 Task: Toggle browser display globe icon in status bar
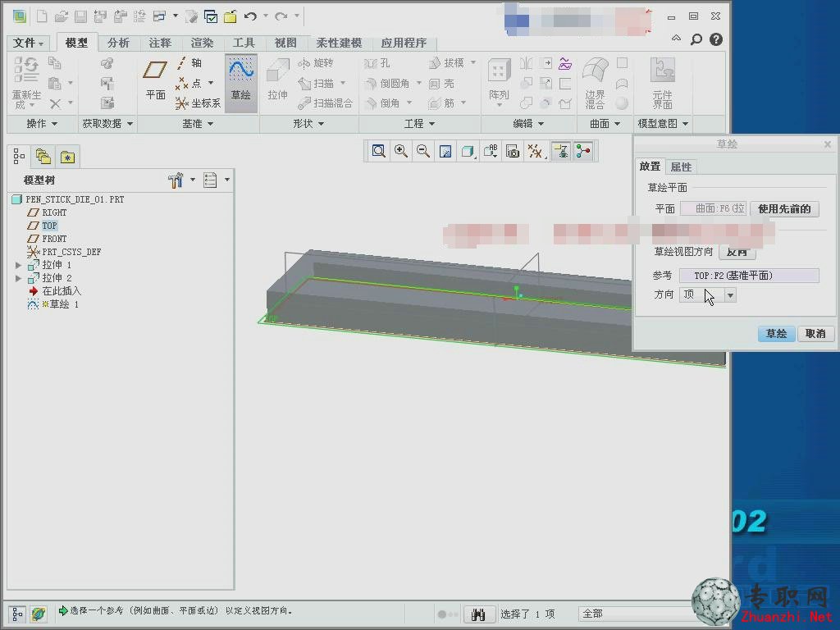pos(39,614)
